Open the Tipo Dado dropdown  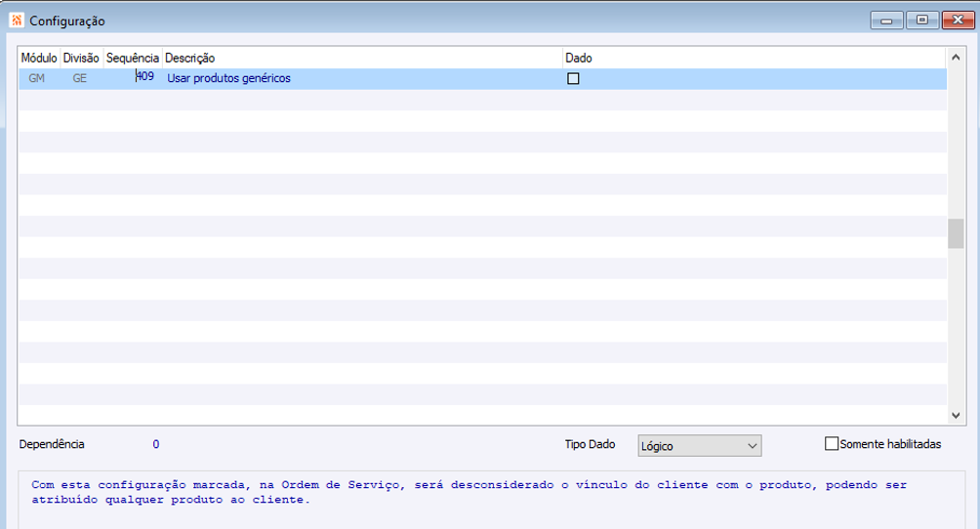click(700, 446)
